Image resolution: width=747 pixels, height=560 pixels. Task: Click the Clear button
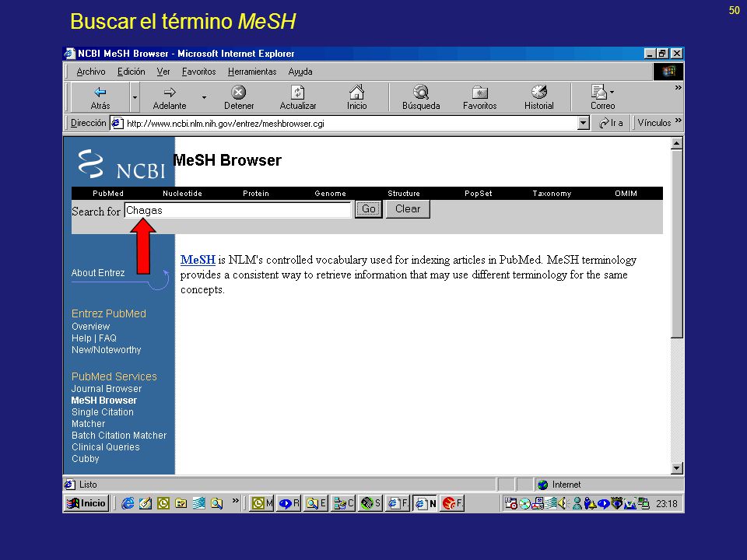tap(408, 209)
